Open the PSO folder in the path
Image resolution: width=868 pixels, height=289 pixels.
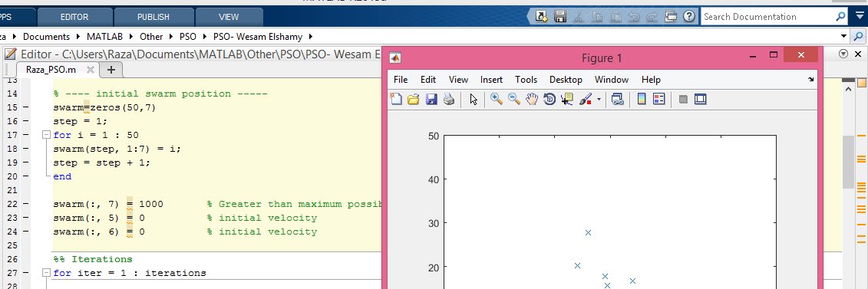point(188,37)
